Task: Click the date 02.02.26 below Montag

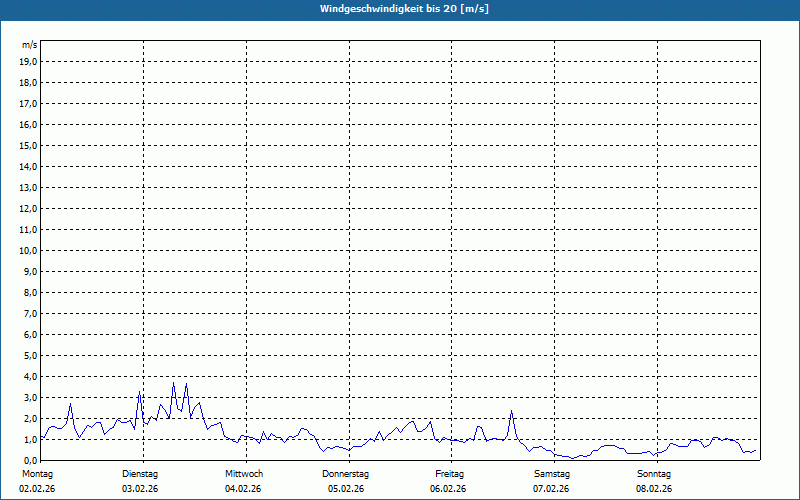Action: 36,489
